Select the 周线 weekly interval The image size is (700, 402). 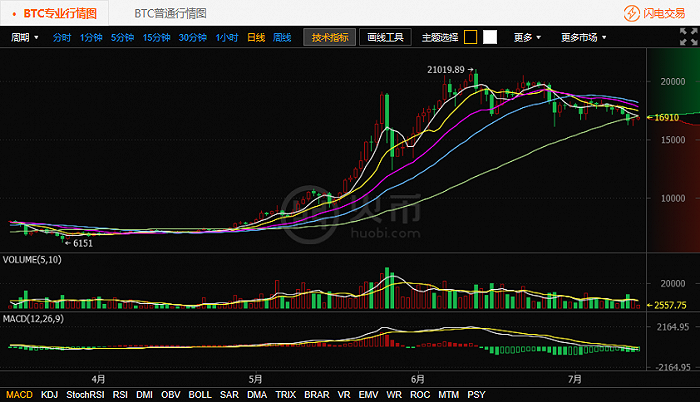282,38
